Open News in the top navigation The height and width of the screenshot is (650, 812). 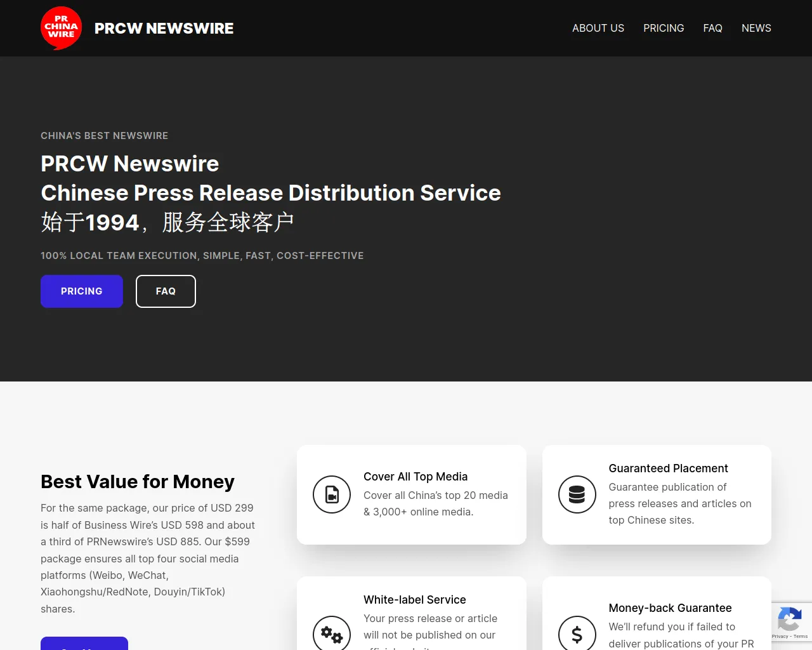(756, 28)
